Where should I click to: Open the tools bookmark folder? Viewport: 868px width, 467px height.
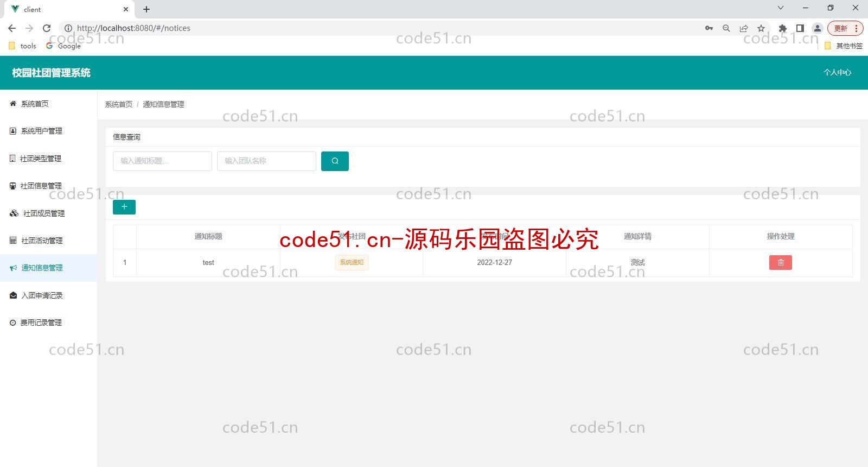(x=23, y=46)
